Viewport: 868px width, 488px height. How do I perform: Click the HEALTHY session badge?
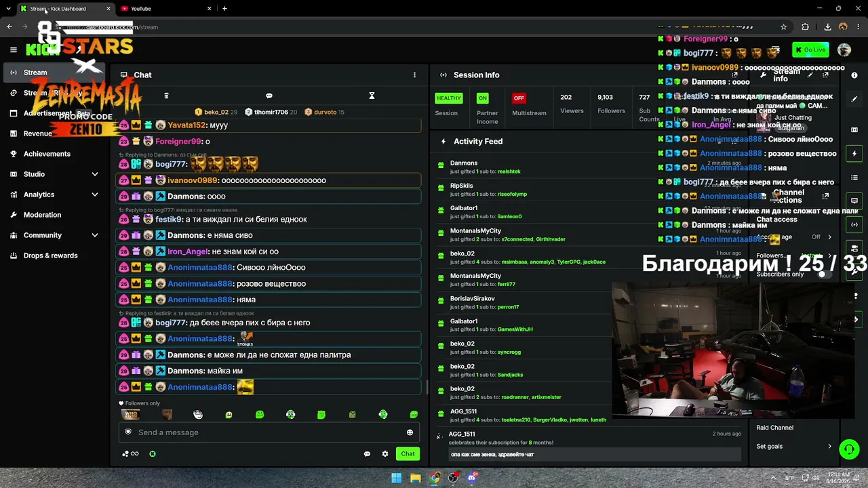449,98
